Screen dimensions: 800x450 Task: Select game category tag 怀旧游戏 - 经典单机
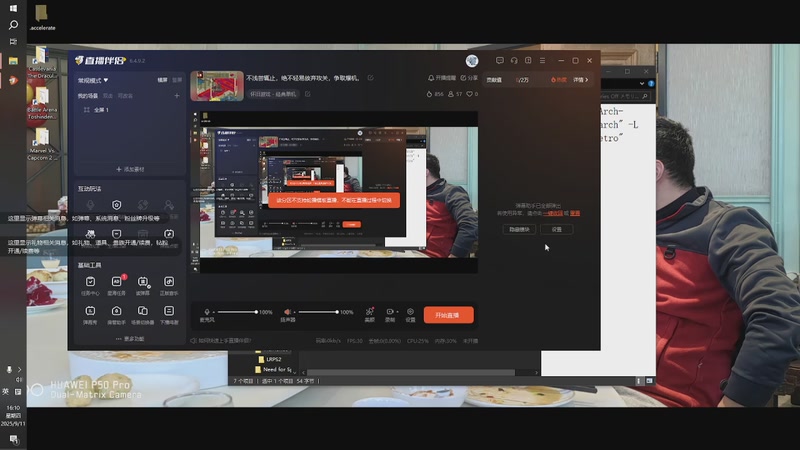coord(272,94)
